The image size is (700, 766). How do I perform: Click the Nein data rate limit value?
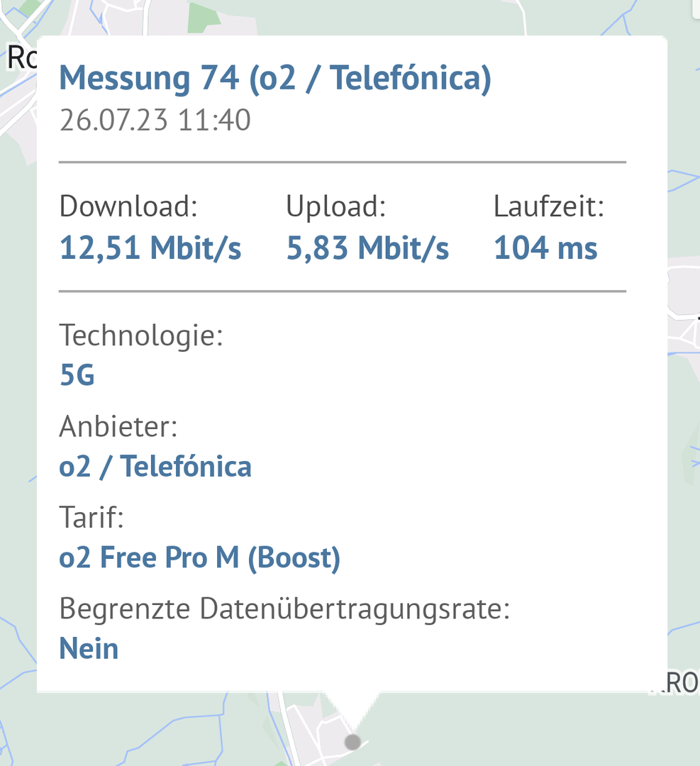point(89,649)
